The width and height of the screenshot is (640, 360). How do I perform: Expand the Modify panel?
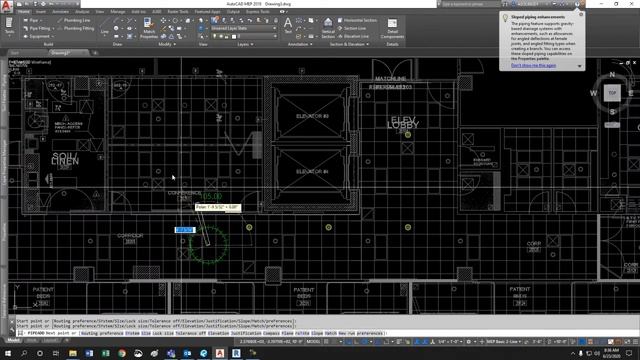167,44
